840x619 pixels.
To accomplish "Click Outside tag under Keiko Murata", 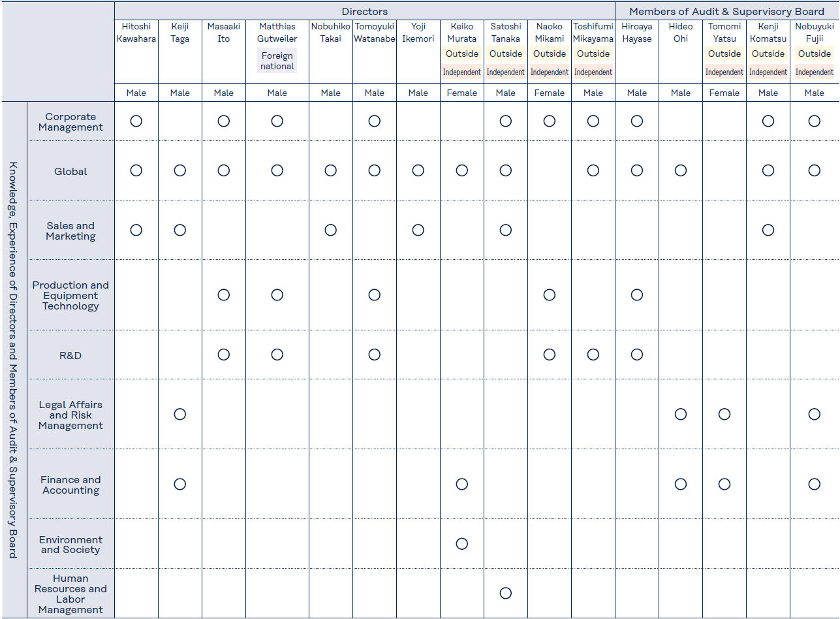I will [462, 54].
